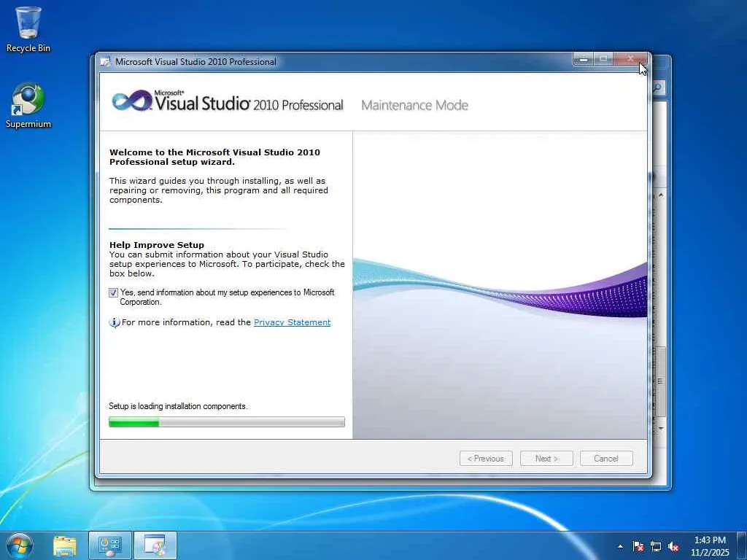Open the Windows Start menu
The height and width of the screenshot is (560, 747).
click(x=20, y=545)
